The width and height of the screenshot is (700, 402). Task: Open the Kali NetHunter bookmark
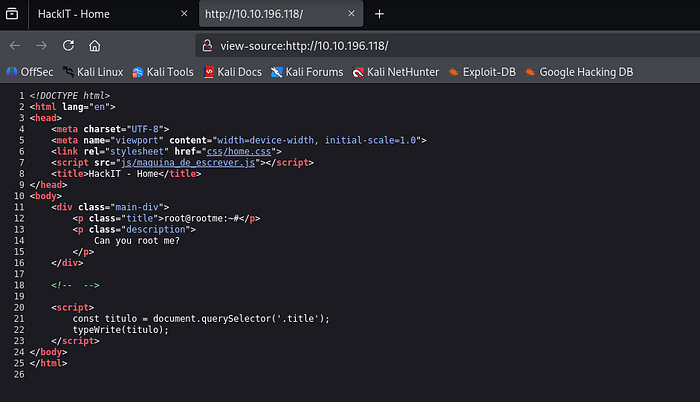click(396, 72)
